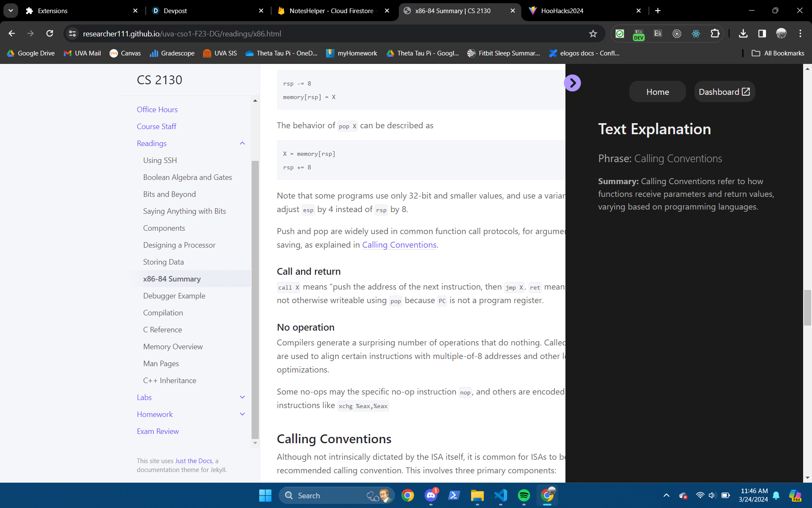Click the purple collapse arrow on side panel
Image resolution: width=812 pixels, height=508 pixels.
click(572, 83)
